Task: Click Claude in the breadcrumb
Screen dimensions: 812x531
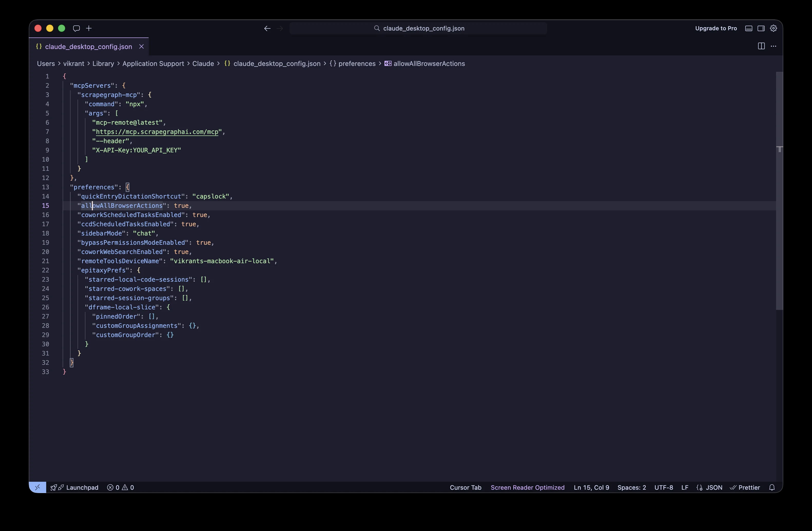Action: pos(203,63)
